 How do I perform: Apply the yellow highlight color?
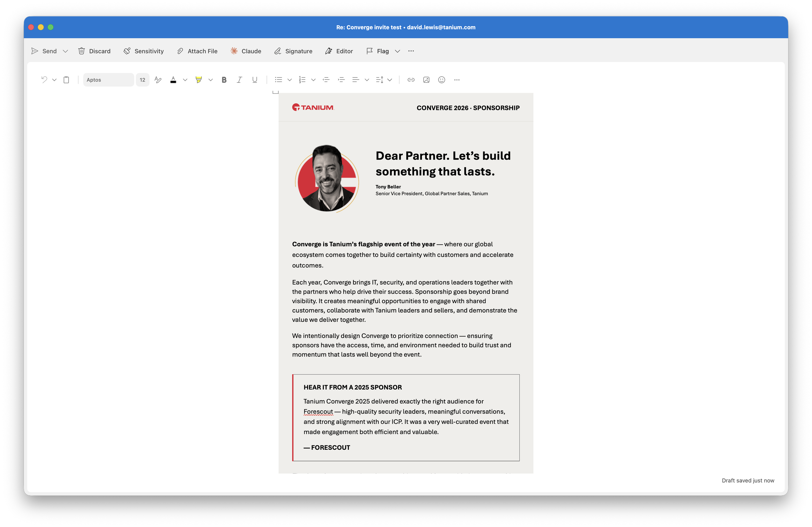198,80
